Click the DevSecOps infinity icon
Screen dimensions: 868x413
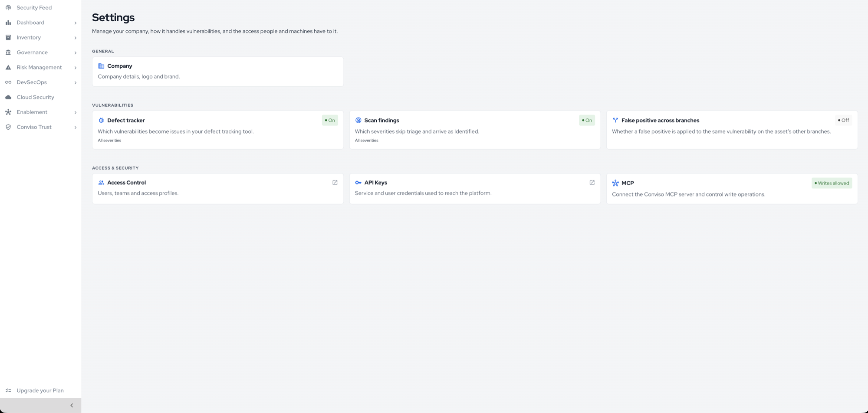pos(8,82)
